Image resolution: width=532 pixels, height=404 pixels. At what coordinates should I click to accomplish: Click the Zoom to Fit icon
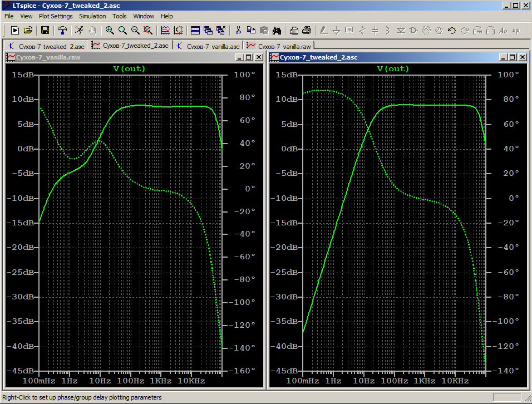[x=147, y=31]
